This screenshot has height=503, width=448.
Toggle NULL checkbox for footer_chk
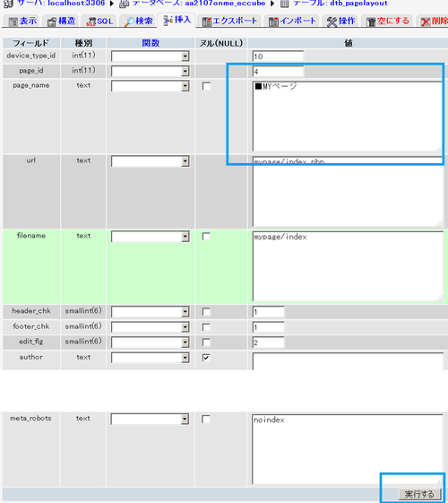[206, 327]
